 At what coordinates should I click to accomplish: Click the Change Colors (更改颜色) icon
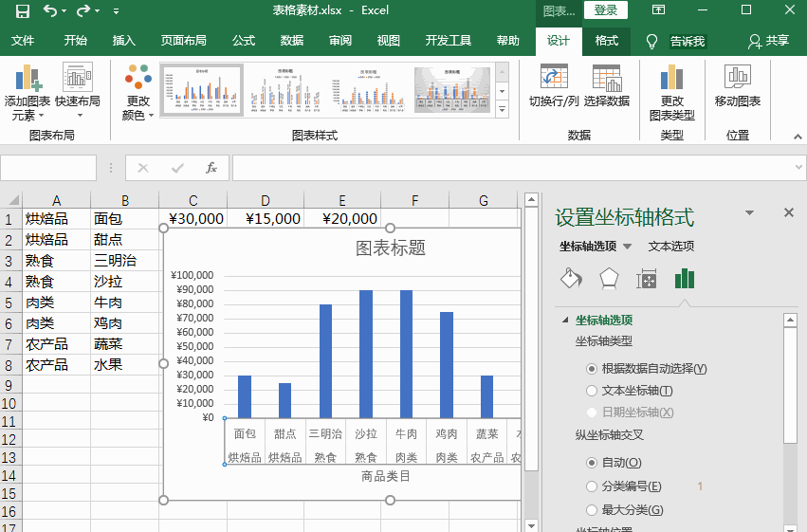coord(138,78)
